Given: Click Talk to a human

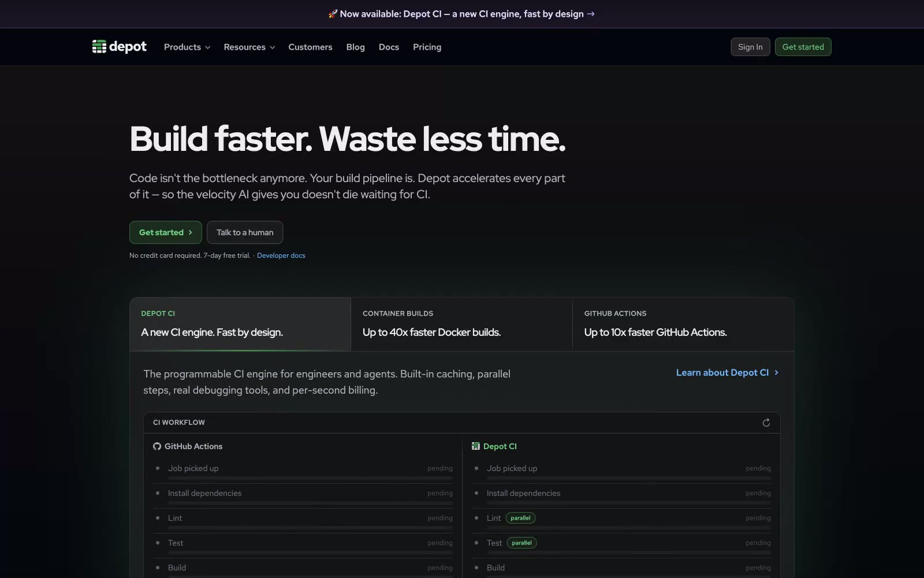Looking at the screenshot, I should (245, 232).
